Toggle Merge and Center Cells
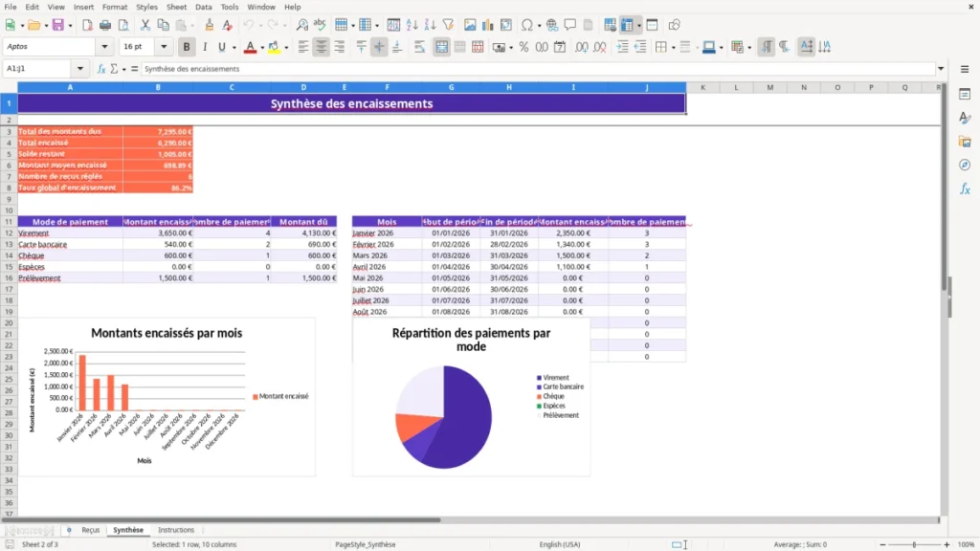The height and width of the screenshot is (551, 980). pyautogui.click(x=441, y=47)
